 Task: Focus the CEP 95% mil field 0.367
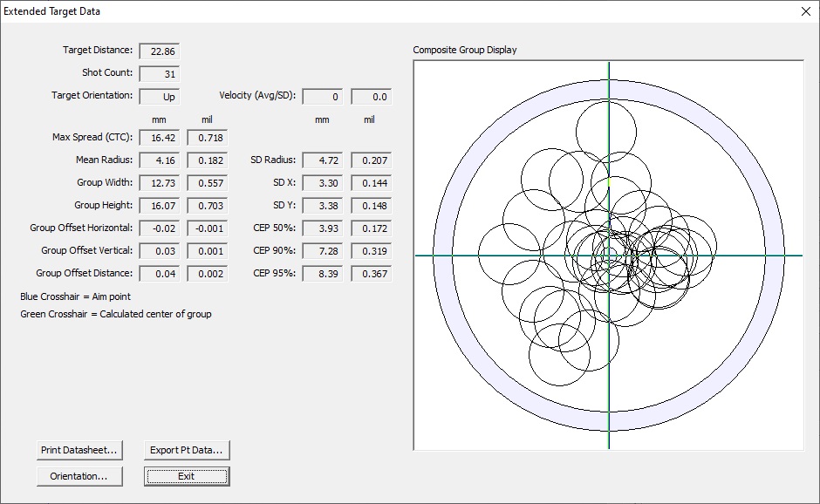coord(372,274)
